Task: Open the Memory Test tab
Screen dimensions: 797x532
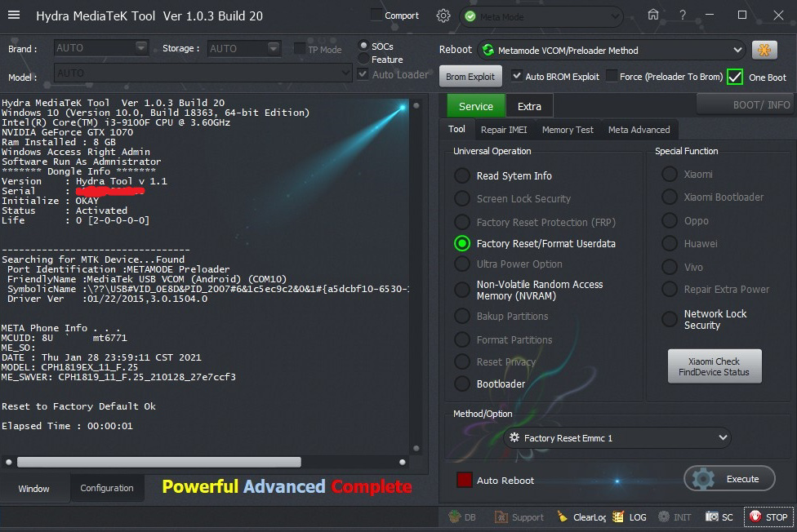Action: [568, 130]
